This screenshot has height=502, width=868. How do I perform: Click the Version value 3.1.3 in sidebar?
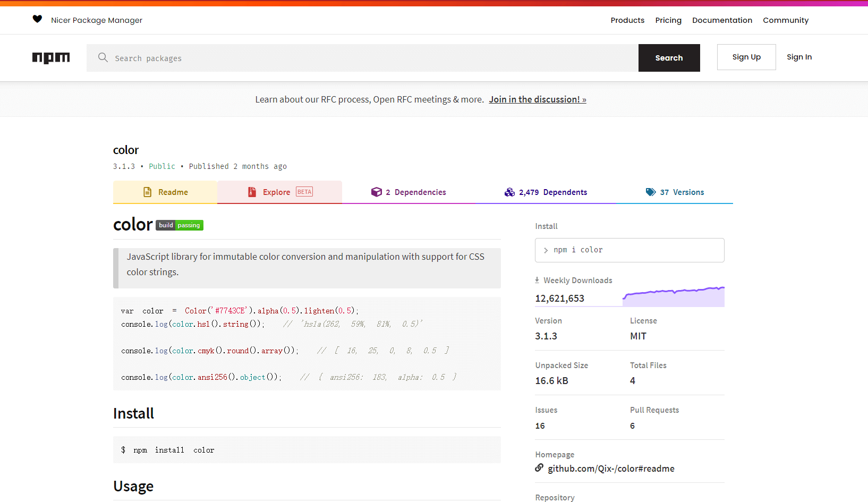click(x=546, y=336)
